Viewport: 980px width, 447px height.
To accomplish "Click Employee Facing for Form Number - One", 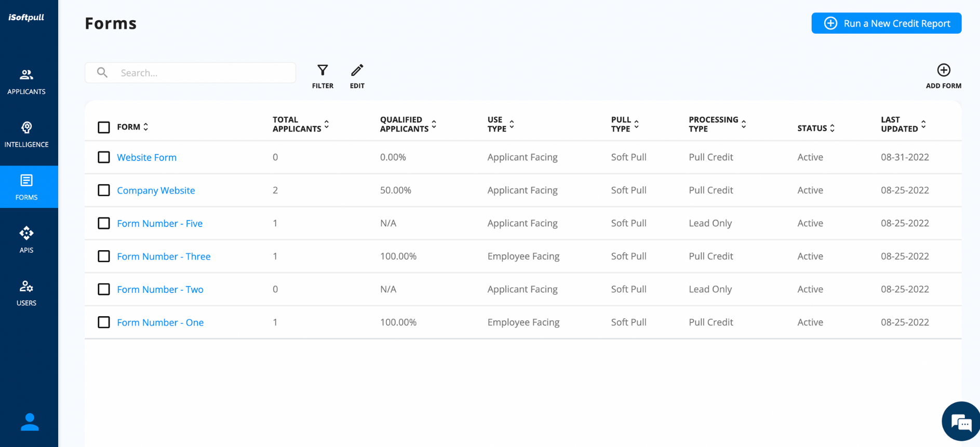I will click(x=523, y=322).
